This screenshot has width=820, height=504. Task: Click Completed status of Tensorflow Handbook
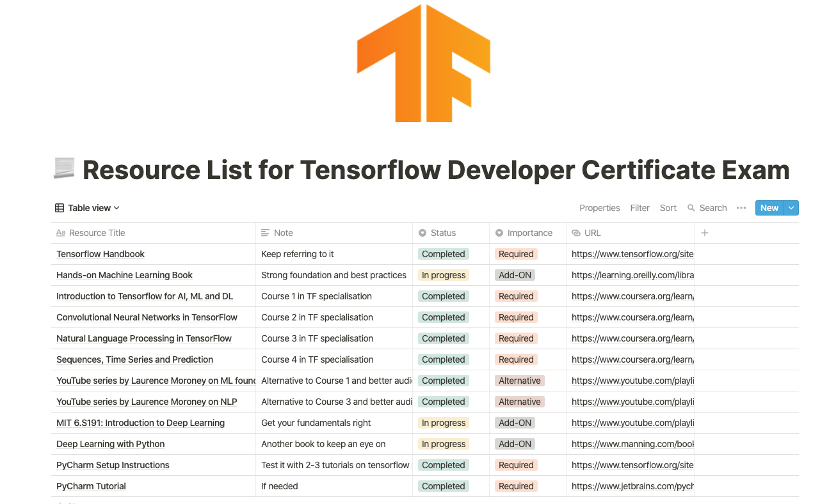click(x=444, y=254)
